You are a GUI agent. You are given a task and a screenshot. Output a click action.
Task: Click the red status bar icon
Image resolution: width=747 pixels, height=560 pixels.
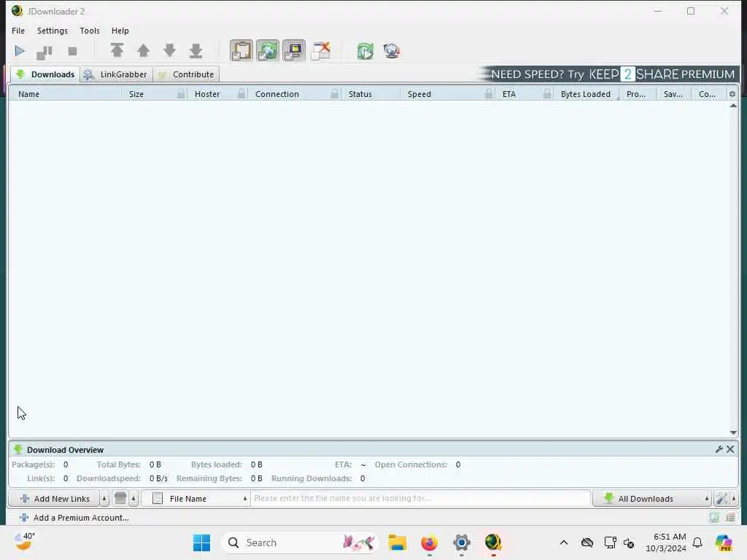coord(730,518)
